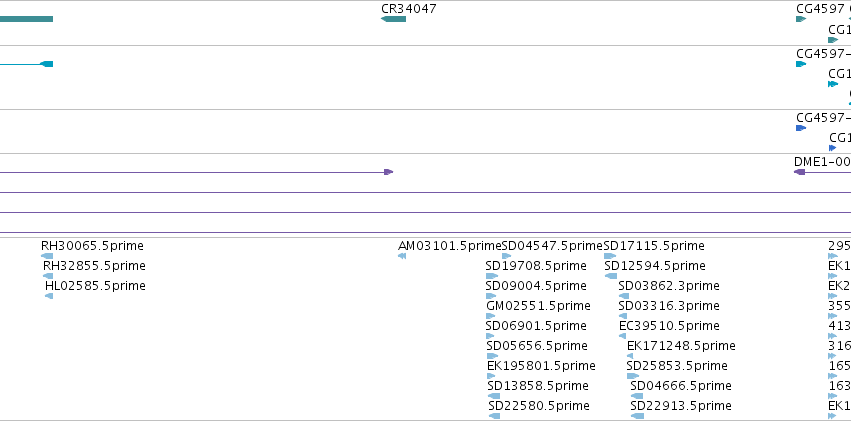This screenshot has height=421, width=851.
Task: Select the top-left teal gene bar
Action: 27,19
